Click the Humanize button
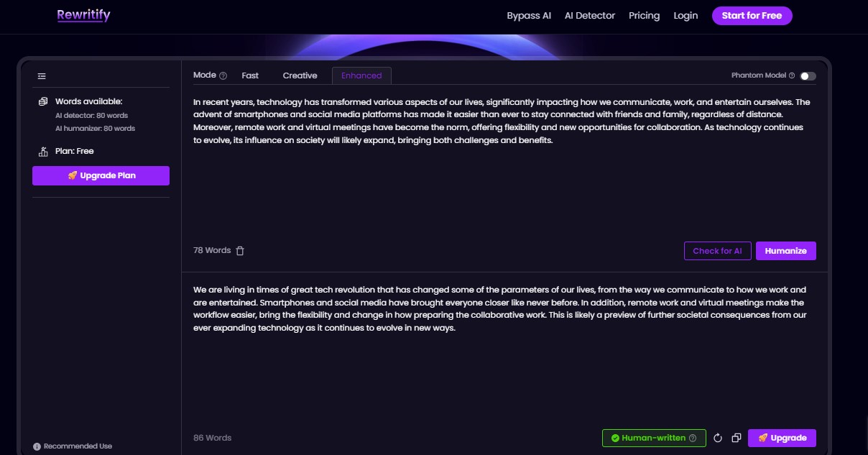868x455 pixels. [785, 251]
